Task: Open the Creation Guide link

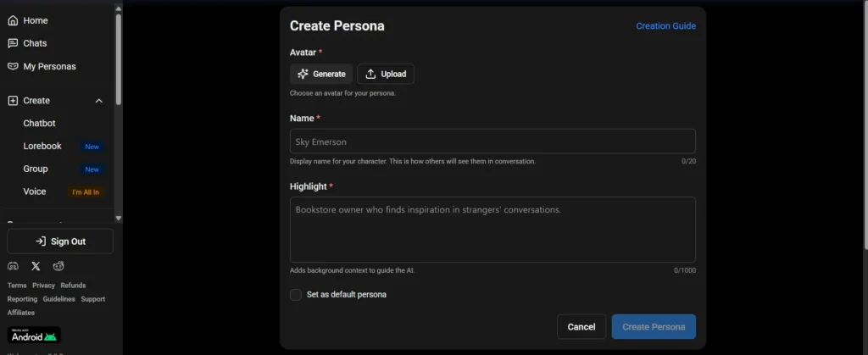Action: 666,26
